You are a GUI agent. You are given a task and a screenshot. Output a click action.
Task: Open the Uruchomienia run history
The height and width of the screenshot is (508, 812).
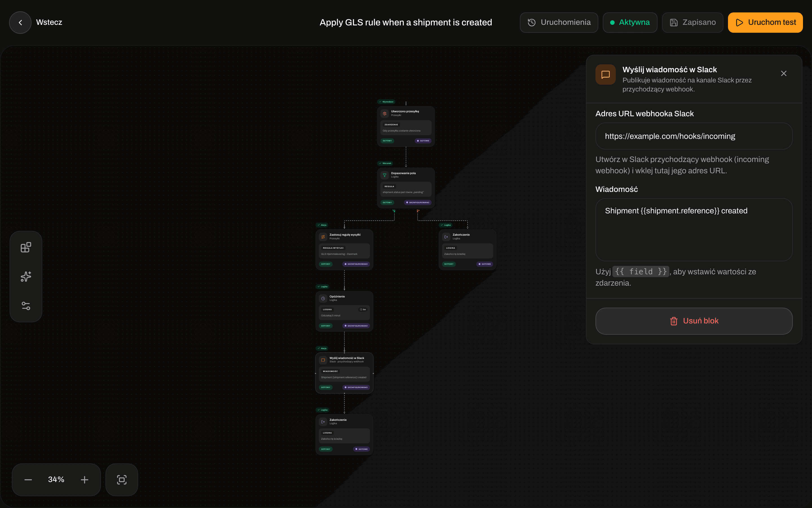pyautogui.click(x=559, y=23)
